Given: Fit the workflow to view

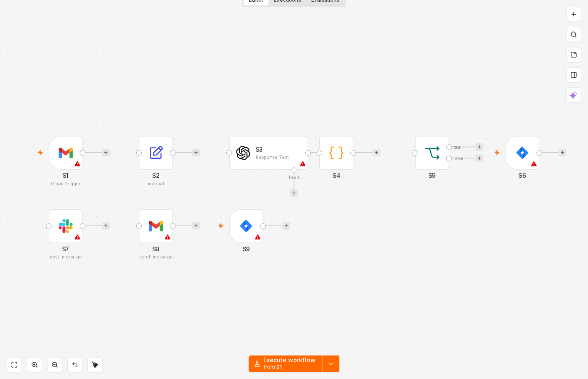Looking at the screenshot, I should pos(14,365).
